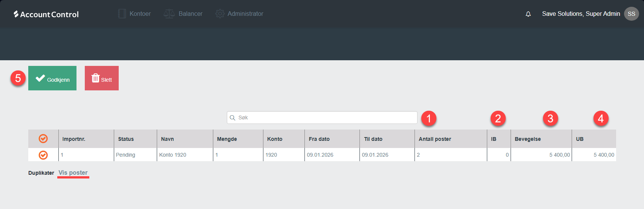Click the Account Control logo
The height and width of the screenshot is (209, 644).
point(46,14)
